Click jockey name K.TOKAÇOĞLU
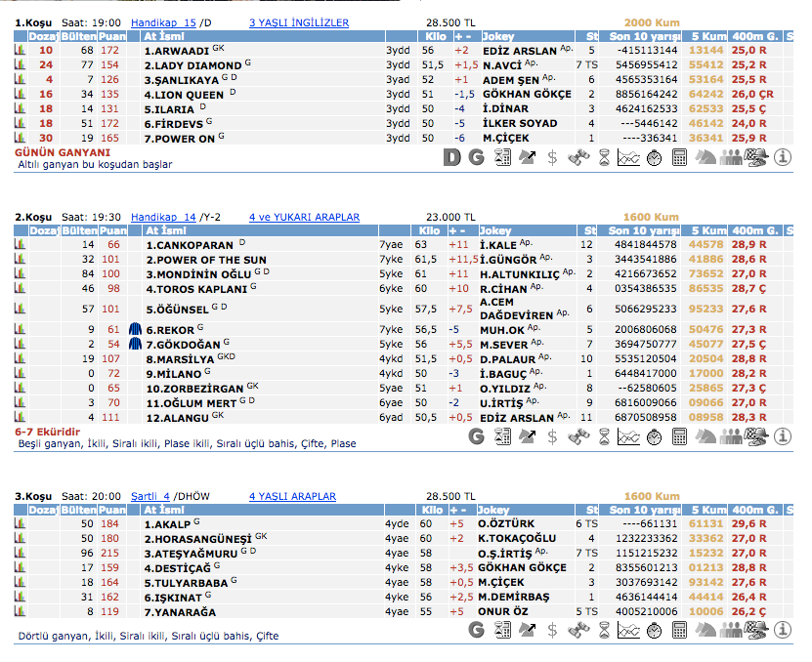The height and width of the screenshot is (662, 812). pyautogui.click(x=517, y=538)
